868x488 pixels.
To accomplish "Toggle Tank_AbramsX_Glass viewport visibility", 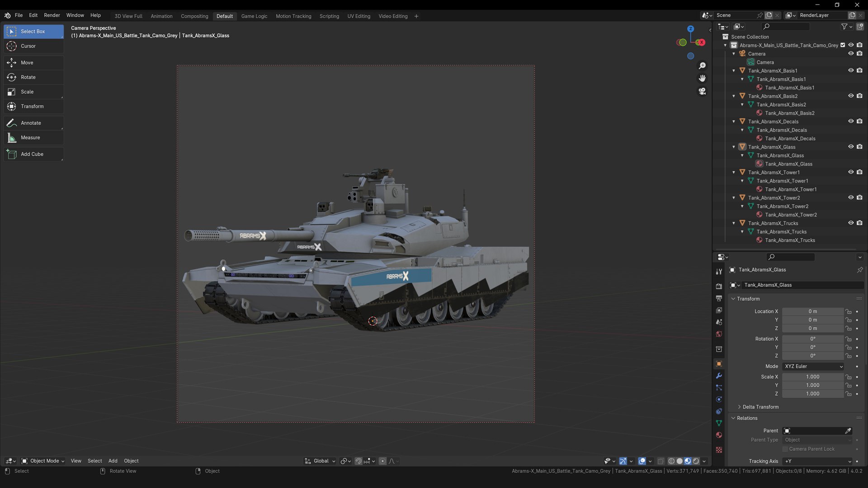I will pos(851,147).
